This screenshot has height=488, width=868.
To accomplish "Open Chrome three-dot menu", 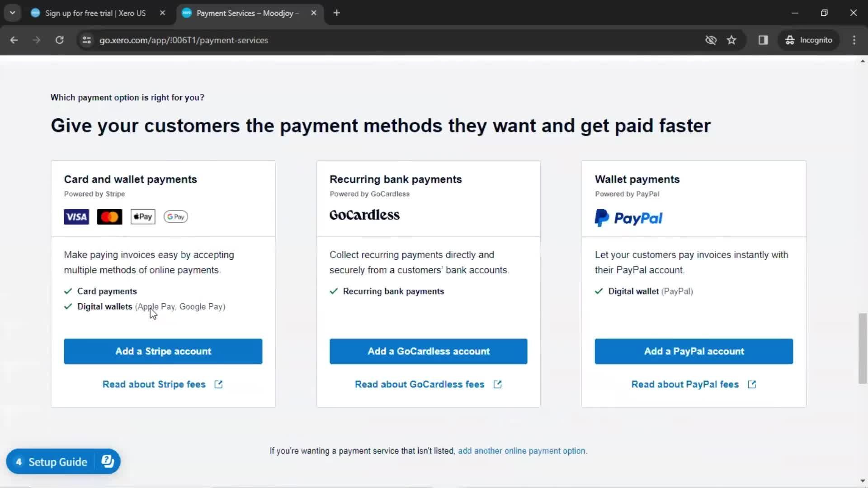I will click(854, 40).
